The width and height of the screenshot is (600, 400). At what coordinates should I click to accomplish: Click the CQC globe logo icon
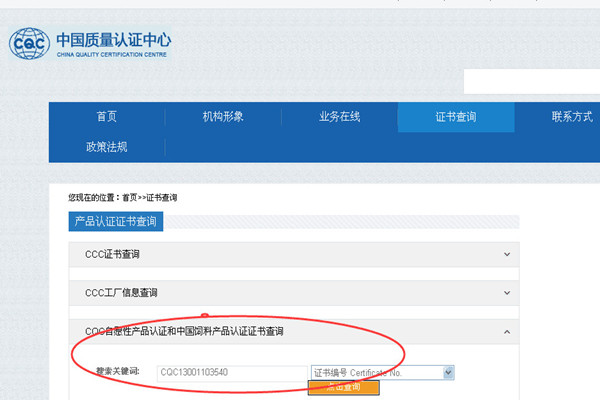point(29,43)
